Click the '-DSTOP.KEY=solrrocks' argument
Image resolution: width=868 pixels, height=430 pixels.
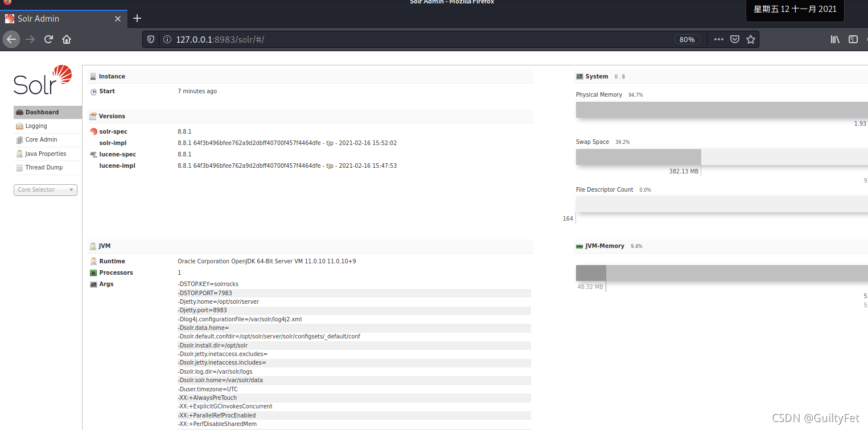point(208,284)
